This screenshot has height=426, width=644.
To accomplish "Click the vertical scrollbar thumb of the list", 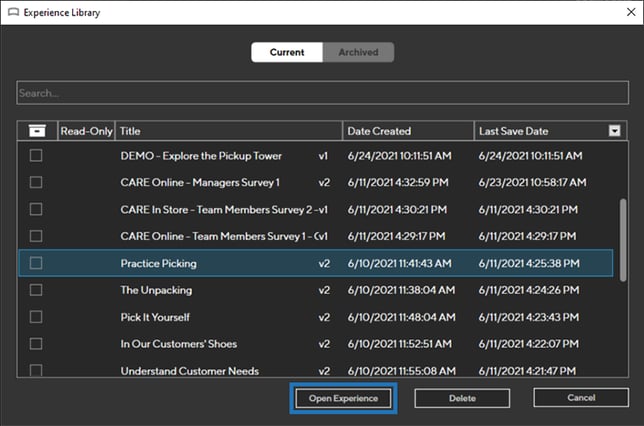I will click(x=623, y=240).
